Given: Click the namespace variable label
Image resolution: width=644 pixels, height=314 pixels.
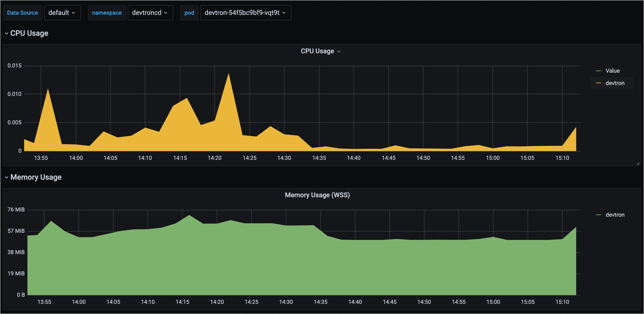Looking at the screenshot, I should click(106, 13).
